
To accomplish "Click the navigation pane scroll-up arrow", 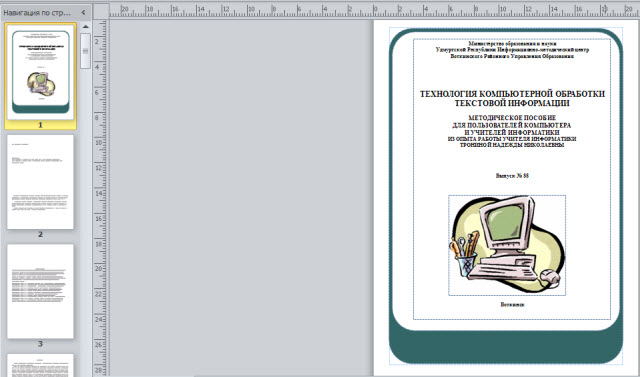I will [86, 27].
